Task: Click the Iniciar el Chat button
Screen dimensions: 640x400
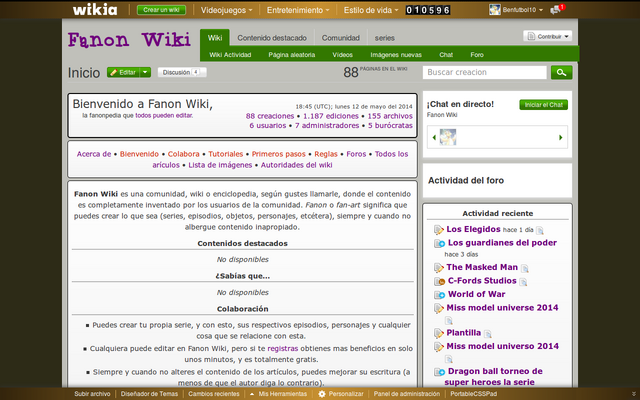Action: (x=543, y=105)
